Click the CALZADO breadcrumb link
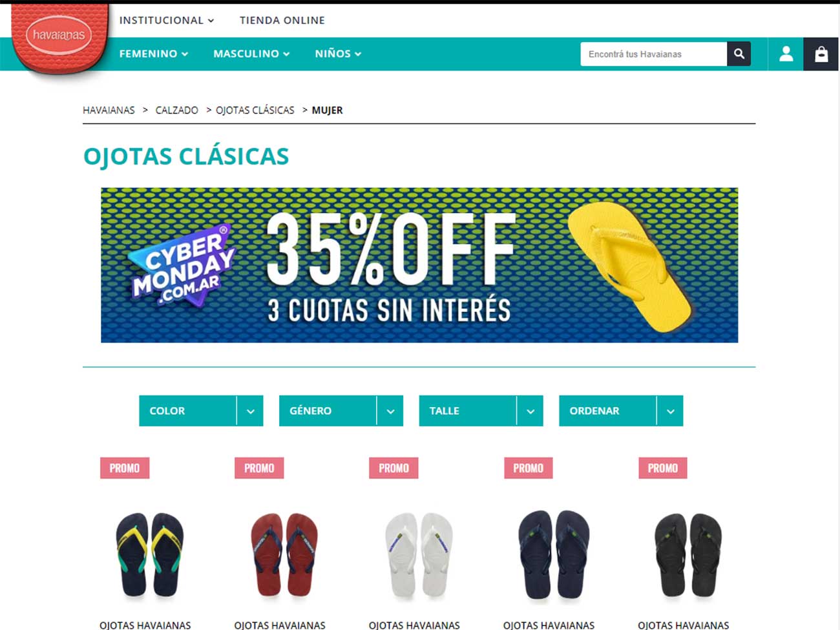Viewport: 840px width, 630px height. tap(176, 110)
